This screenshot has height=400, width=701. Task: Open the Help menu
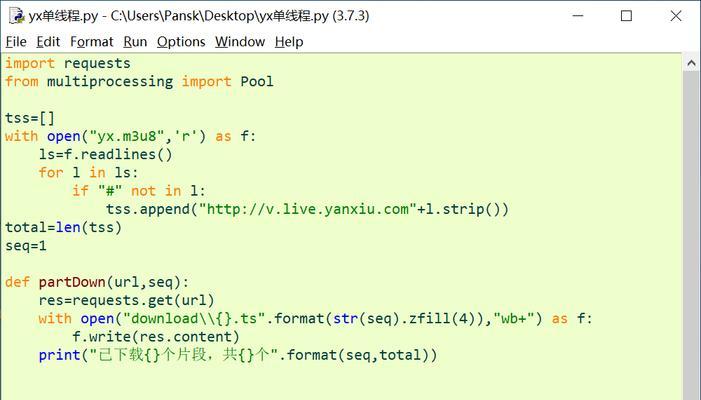pyautogui.click(x=289, y=42)
